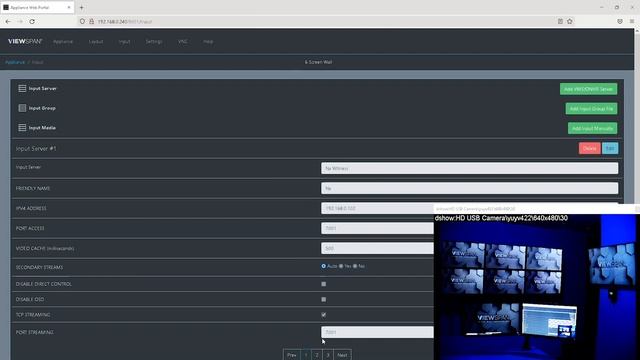Jump to pagination page 2
The width and height of the screenshot is (640, 360).
pos(317,355)
